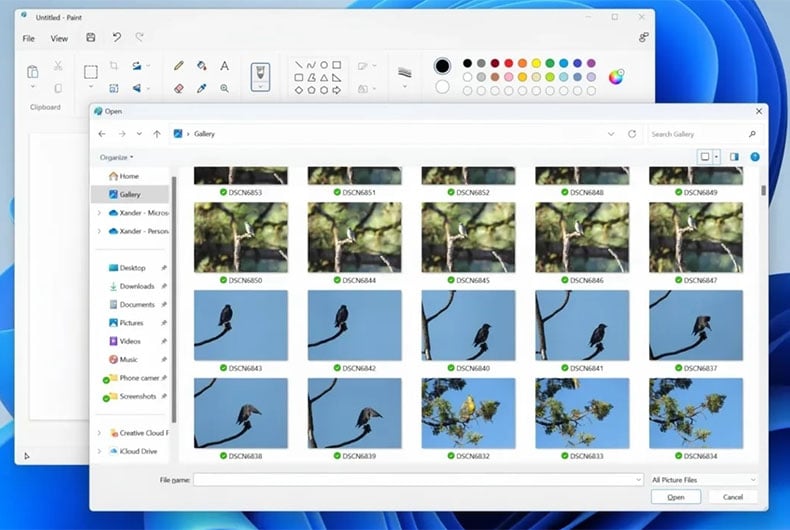This screenshot has width=790, height=530.
Task: Open the Edit colors wheel
Action: [x=616, y=77]
